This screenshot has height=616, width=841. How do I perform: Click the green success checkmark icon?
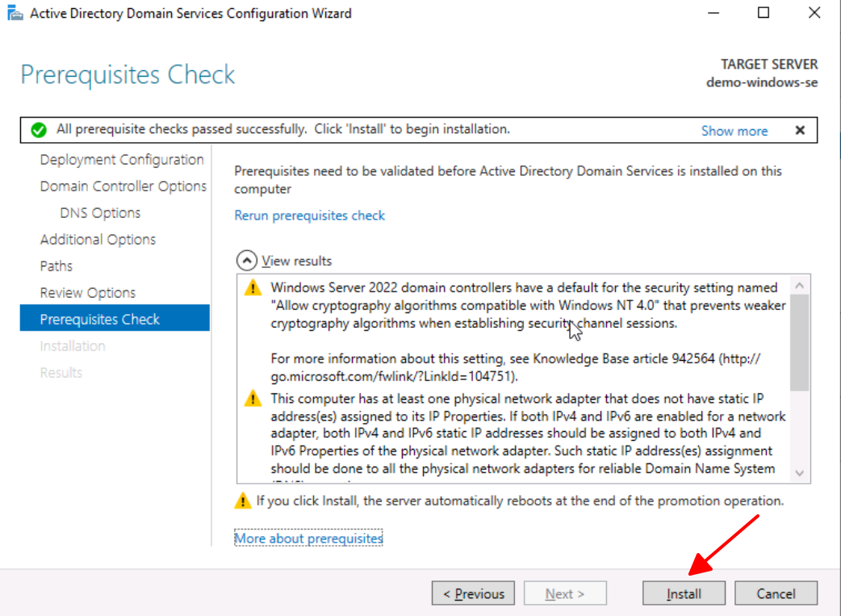[38, 130]
